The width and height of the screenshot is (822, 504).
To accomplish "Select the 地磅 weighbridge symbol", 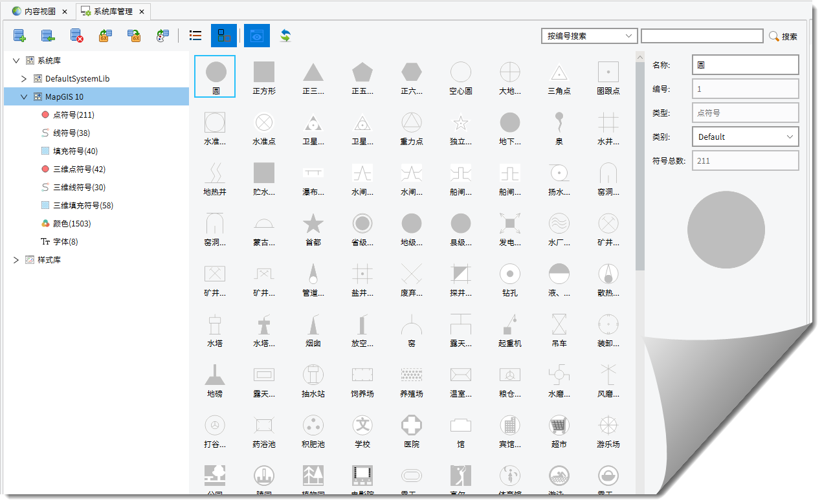I will point(215,379).
